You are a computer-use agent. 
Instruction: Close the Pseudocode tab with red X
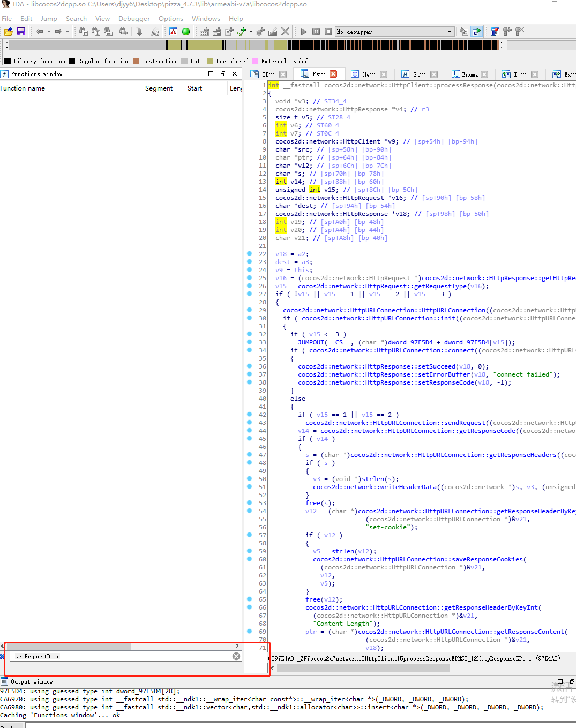coord(333,74)
